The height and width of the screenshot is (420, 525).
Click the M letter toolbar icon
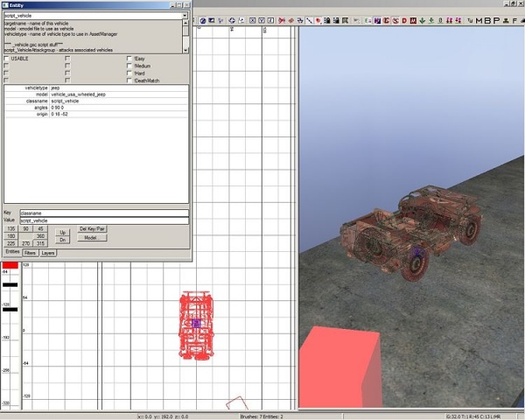(x=479, y=21)
